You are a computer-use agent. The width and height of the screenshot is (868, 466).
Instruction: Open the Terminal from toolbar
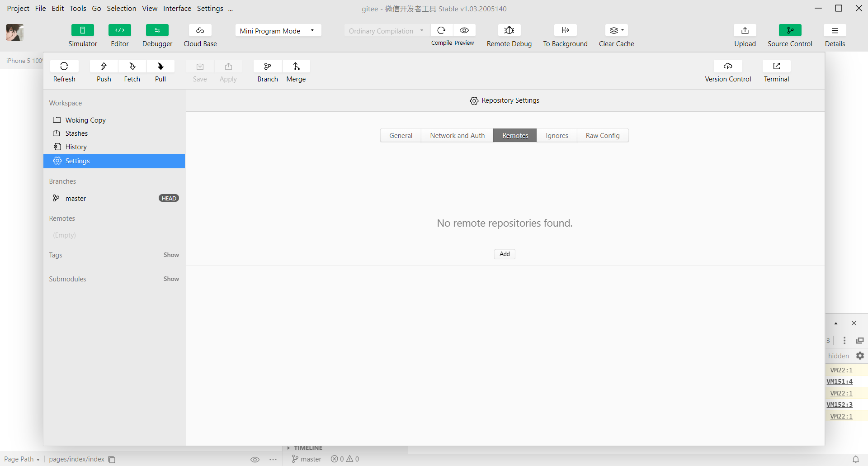click(x=776, y=67)
